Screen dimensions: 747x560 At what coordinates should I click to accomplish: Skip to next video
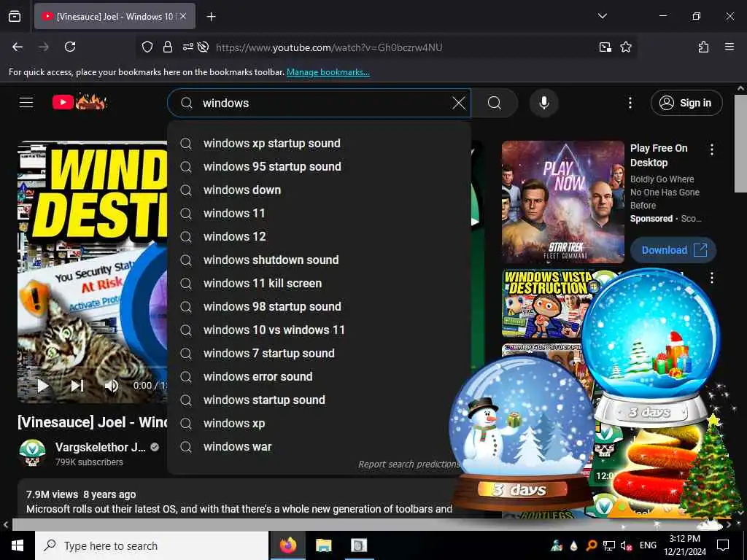click(x=77, y=386)
